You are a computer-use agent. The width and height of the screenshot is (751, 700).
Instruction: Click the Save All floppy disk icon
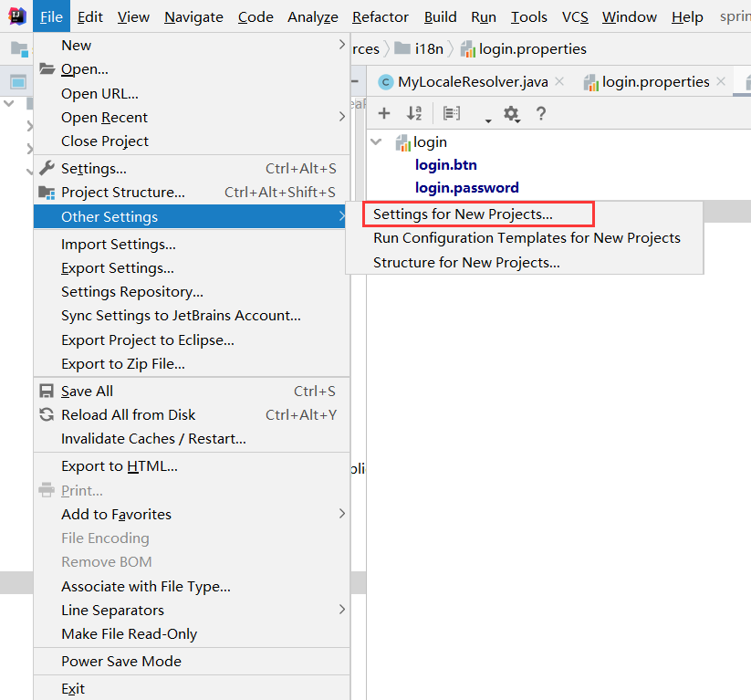point(47,391)
